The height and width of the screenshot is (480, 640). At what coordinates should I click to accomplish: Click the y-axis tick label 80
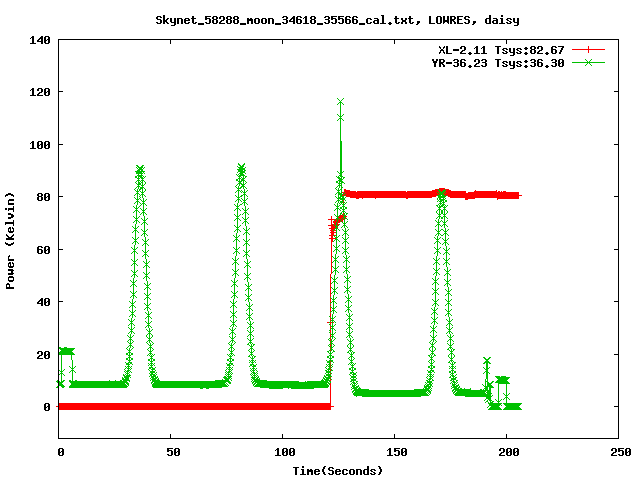click(43, 197)
